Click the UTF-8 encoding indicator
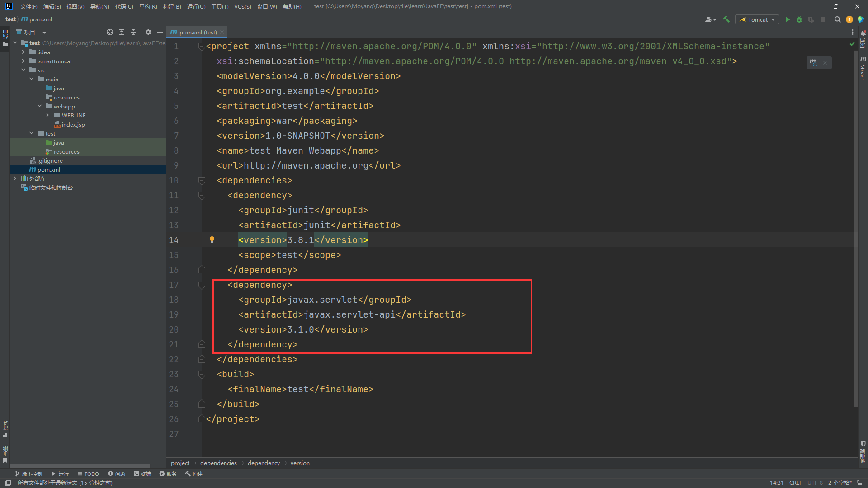The width and height of the screenshot is (868, 488). 815,483
